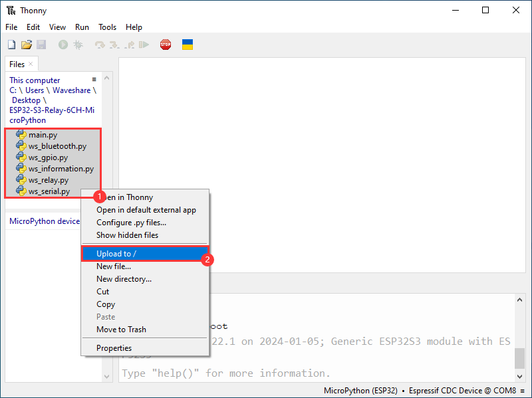Click the Step into toolbar icon
Viewport: 532px width, 398px height.
[114, 45]
